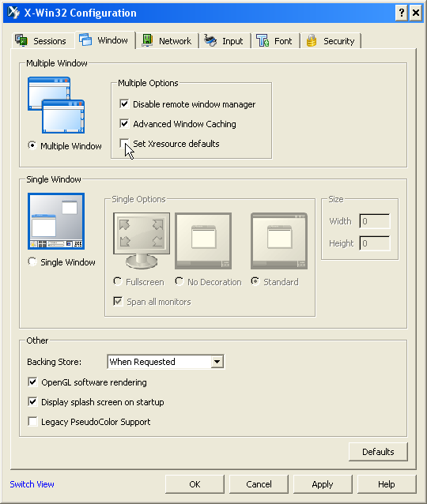
Task: Click the Network tab card icon
Action: coord(147,40)
